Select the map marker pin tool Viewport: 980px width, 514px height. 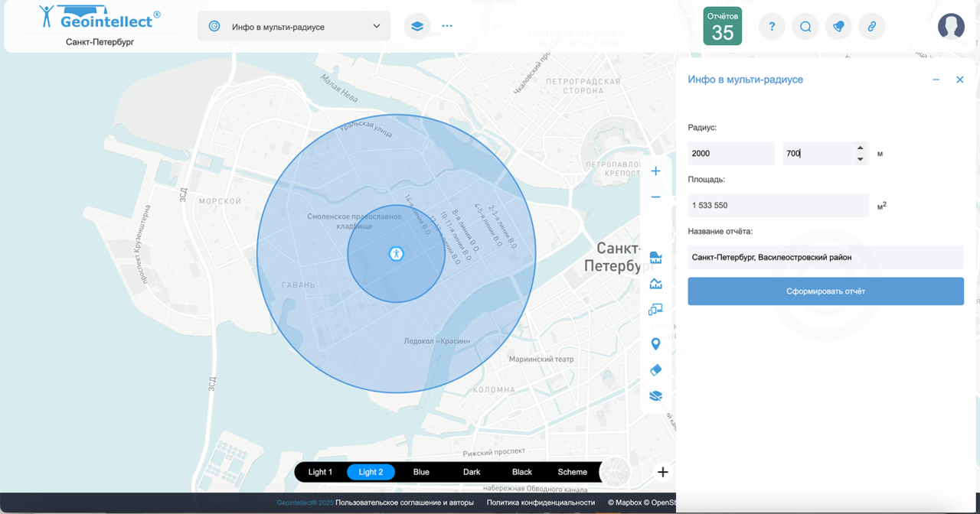(x=655, y=344)
